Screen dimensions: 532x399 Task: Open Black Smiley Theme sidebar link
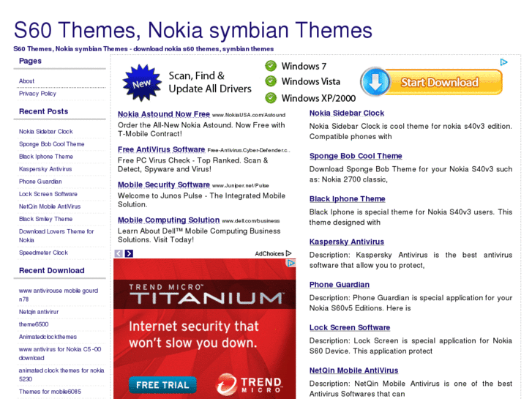pyautogui.click(x=45, y=219)
